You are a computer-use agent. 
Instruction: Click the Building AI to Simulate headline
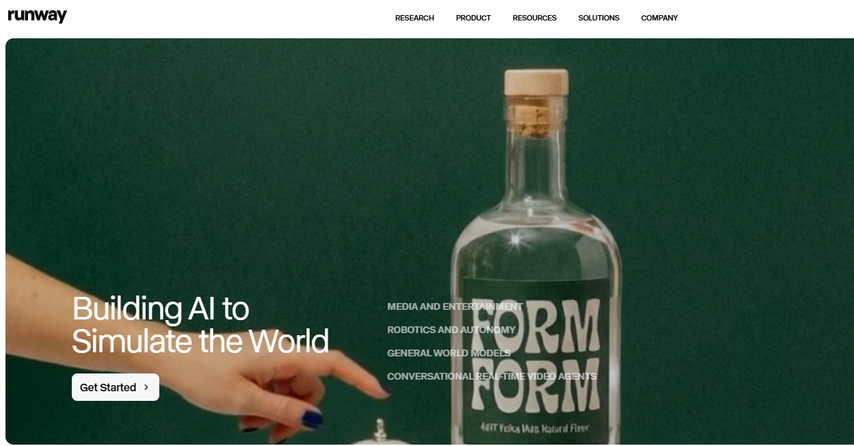pos(200,325)
